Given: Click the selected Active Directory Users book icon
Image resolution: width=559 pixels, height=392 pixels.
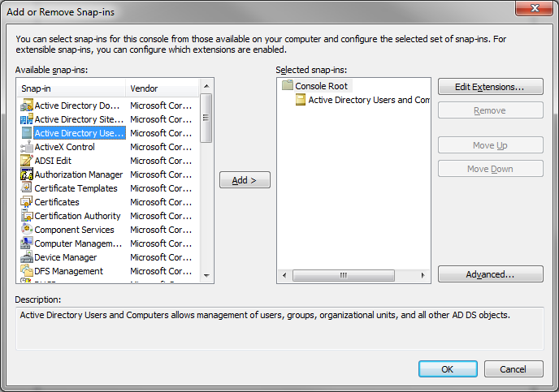Looking at the screenshot, I should click(301, 100).
